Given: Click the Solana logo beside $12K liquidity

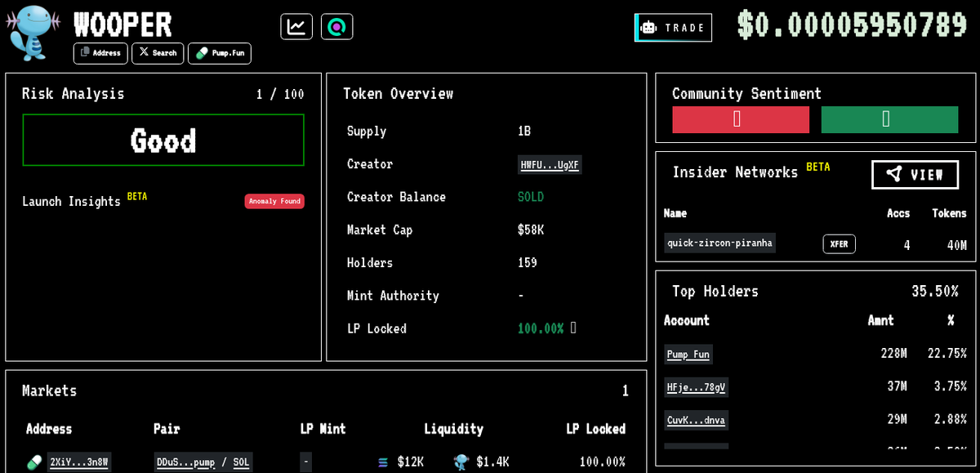Looking at the screenshot, I should 383,462.
